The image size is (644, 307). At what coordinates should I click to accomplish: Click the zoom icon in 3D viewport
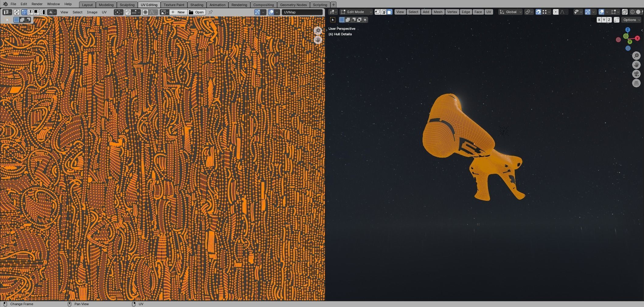[636, 56]
